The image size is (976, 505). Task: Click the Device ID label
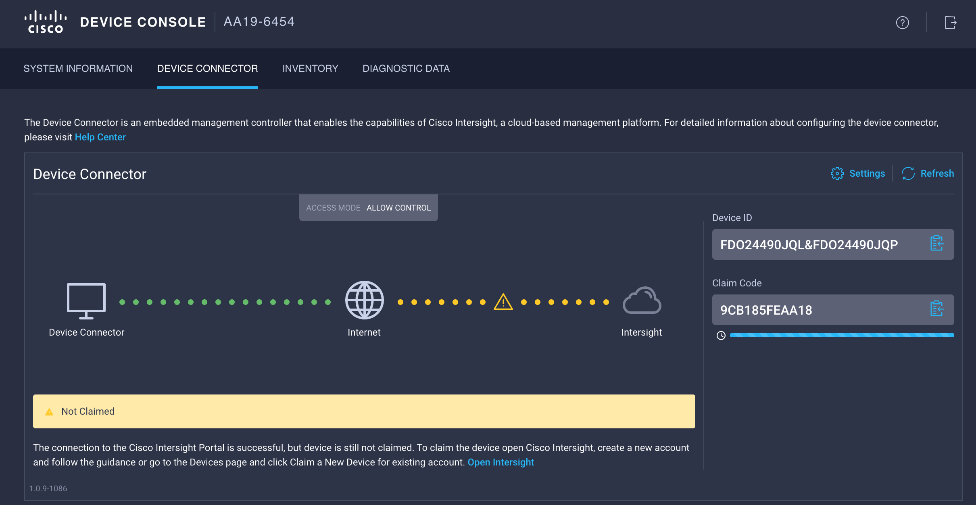tap(732, 217)
